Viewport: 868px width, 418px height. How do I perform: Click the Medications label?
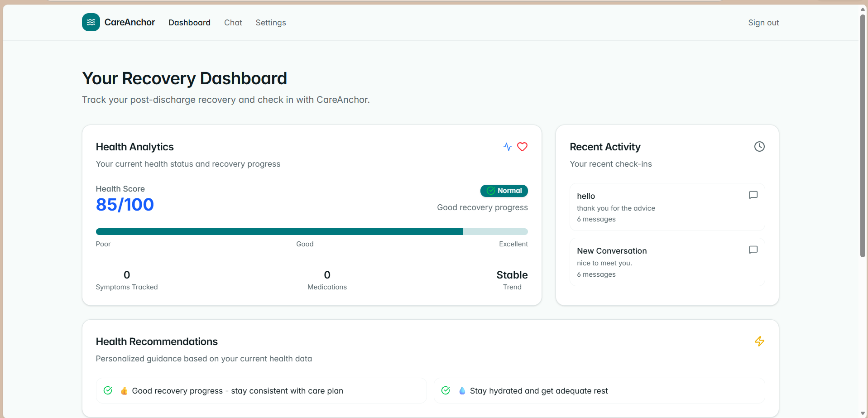[x=327, y=287]
